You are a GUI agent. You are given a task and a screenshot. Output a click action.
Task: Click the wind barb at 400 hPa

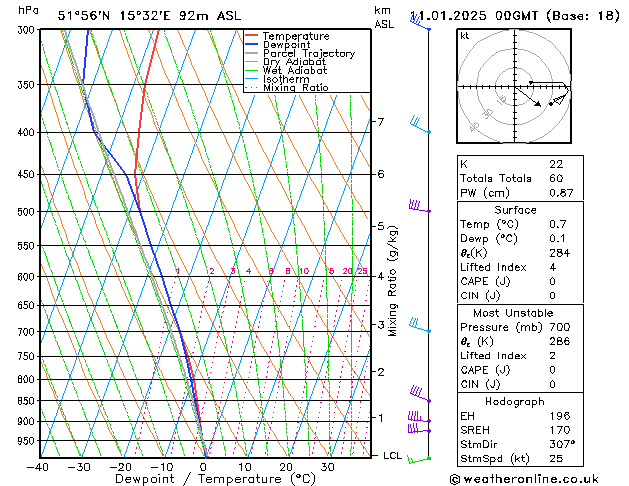[x=419, y=126]
